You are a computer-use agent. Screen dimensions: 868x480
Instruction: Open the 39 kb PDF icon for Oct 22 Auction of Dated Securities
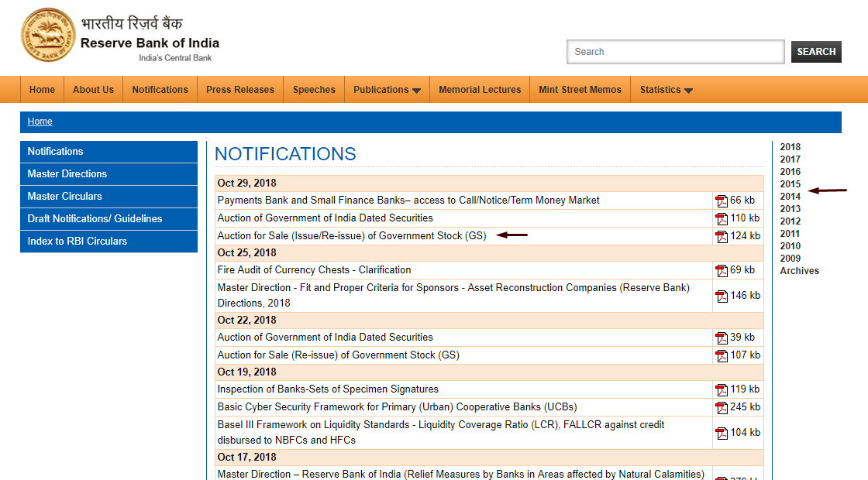(x=722, y=338)
